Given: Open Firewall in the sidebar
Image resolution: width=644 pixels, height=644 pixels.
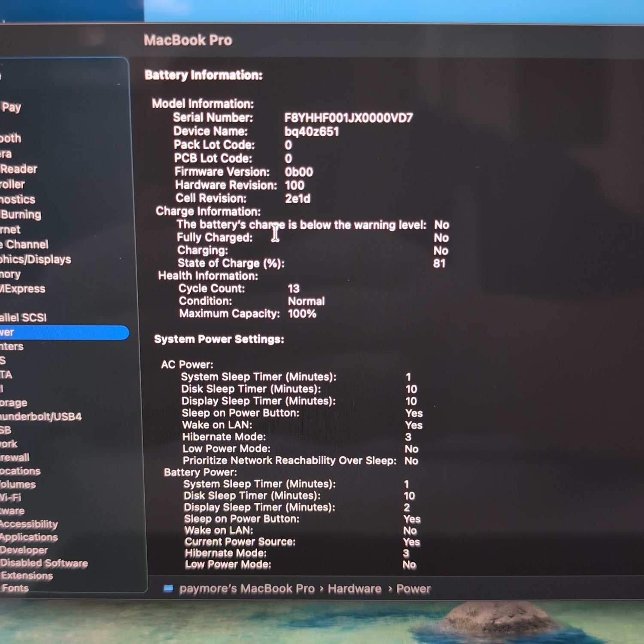Looking at the screenshot, I should pos(15,458).
